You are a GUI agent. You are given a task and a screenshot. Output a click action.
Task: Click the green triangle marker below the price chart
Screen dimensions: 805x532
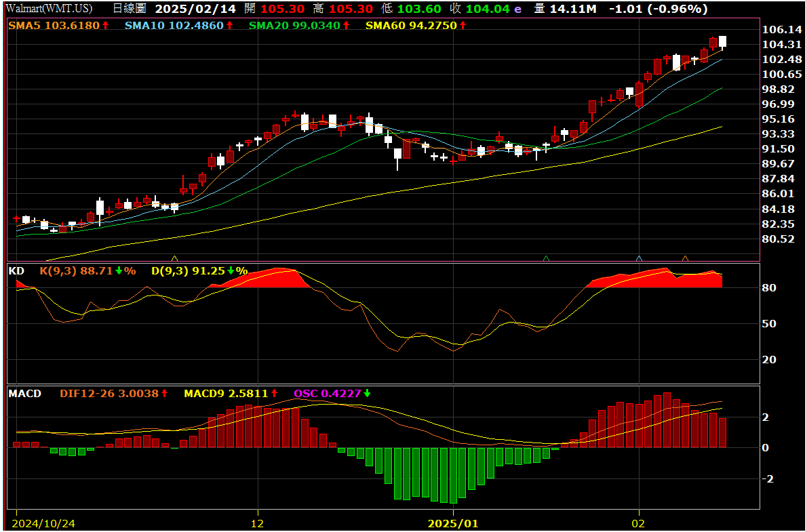tap(546, 258)
